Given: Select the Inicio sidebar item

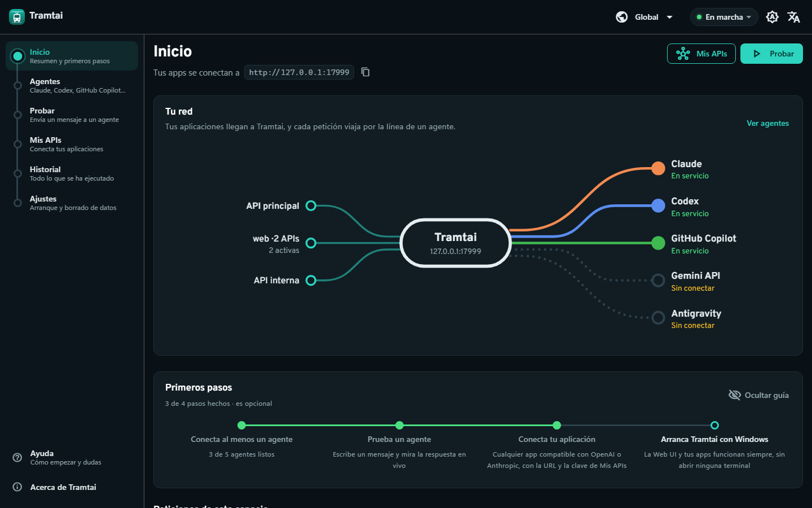Looking at the screenshot, I should click(x=72, y=56).
